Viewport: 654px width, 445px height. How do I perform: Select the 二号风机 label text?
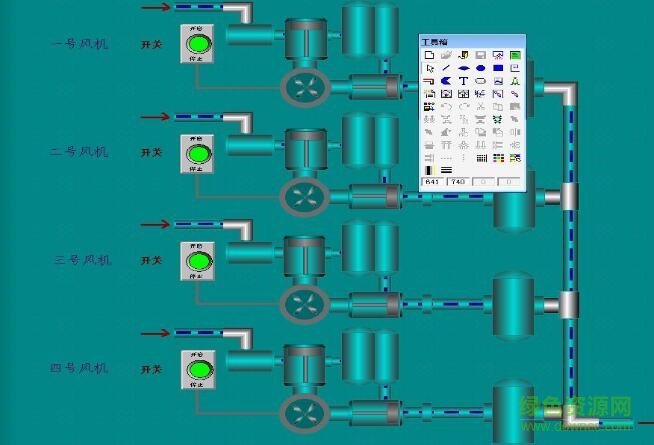(x=79, y=152)
